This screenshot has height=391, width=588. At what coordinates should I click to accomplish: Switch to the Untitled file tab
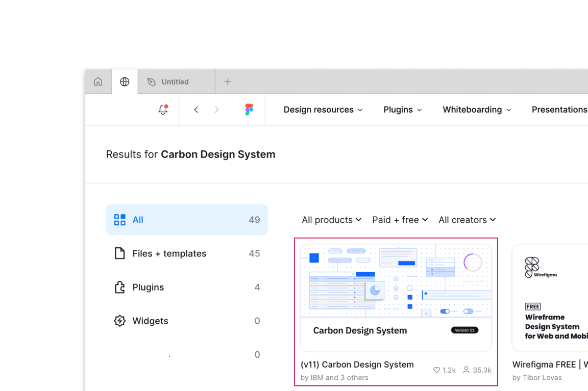(176, 82)
